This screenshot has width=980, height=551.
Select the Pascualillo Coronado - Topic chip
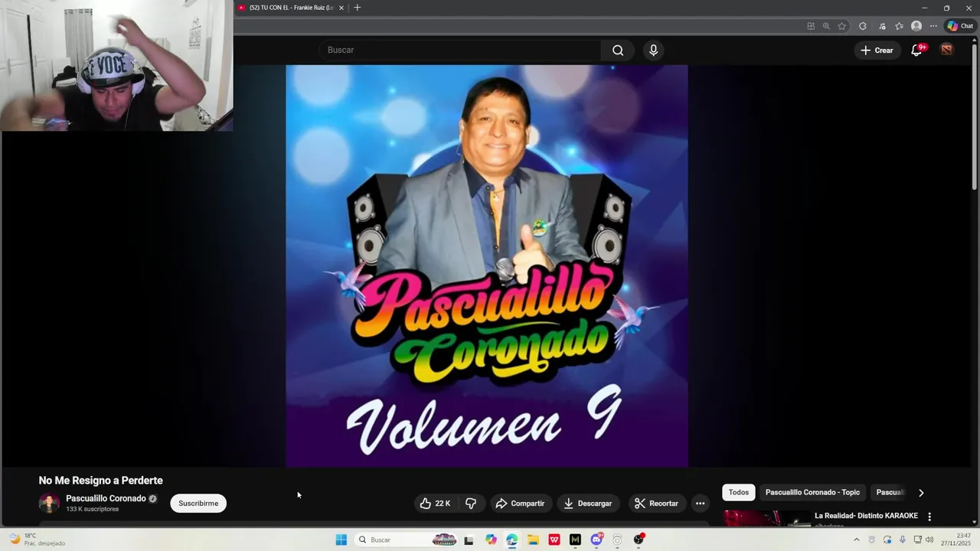(812, 493)
